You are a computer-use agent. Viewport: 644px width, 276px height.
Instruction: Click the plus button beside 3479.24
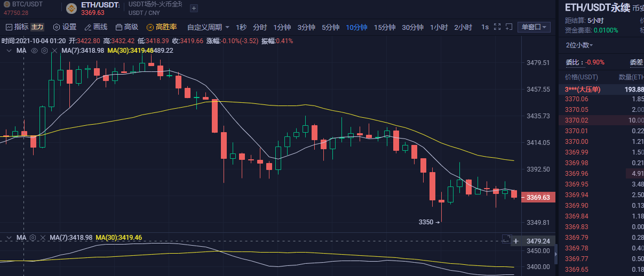click(515, 241)
